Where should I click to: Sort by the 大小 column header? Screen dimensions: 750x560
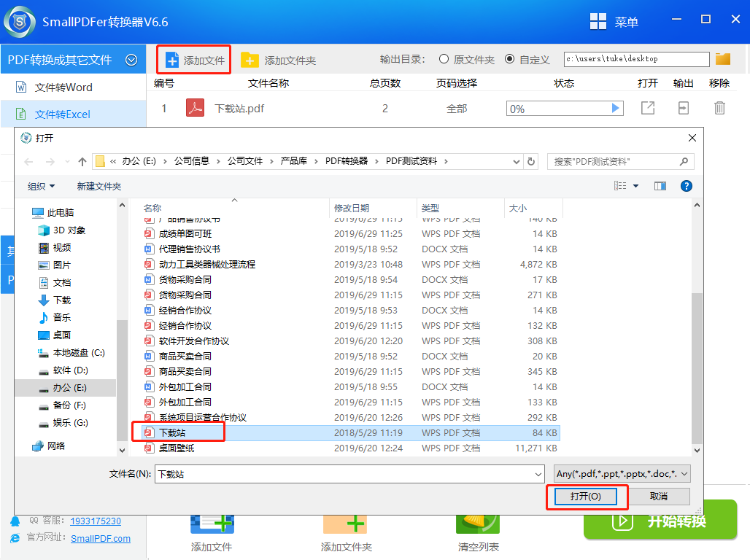point(533,208)
